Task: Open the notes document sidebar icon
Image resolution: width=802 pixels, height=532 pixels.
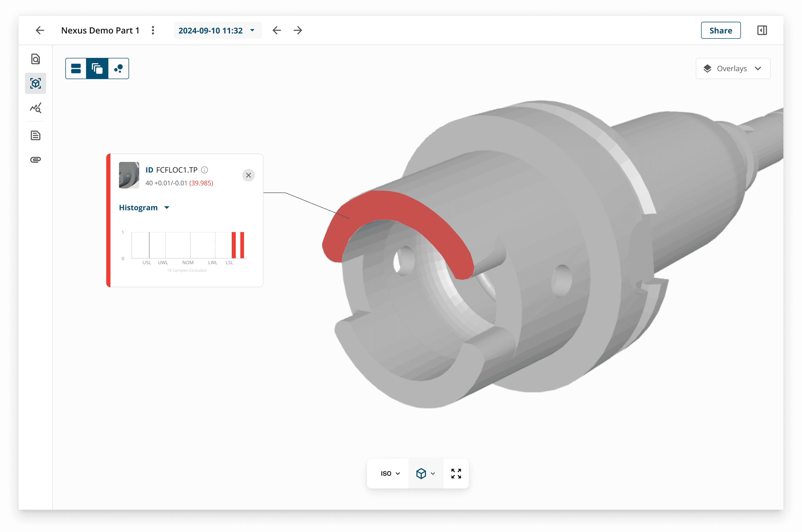Action: click(36, 135)
